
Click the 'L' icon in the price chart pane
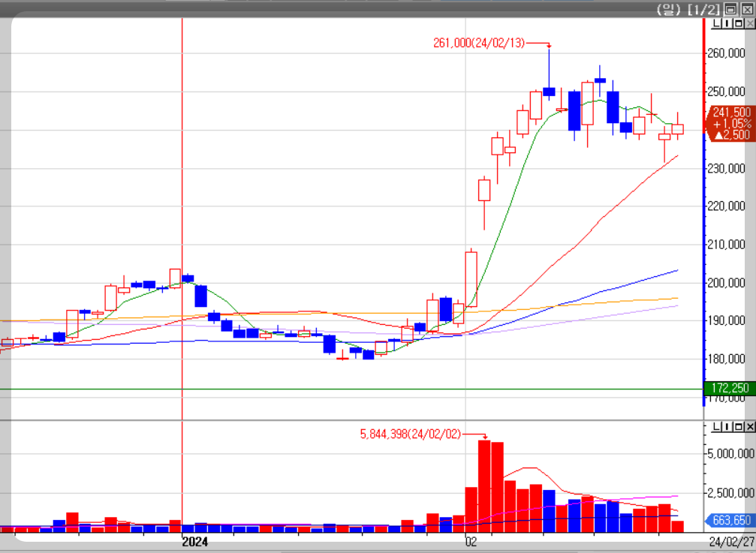coord(716,23)
